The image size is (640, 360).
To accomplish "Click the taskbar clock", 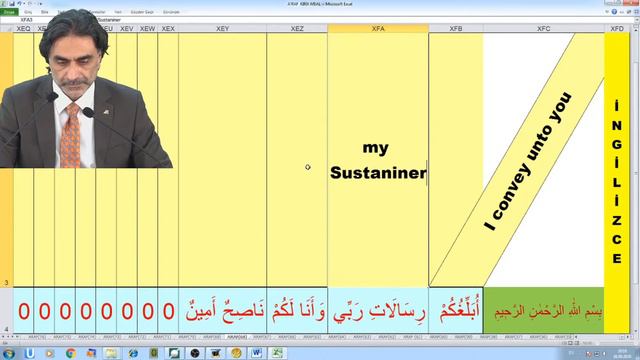I will pyautogui.click(x=622, y=353).
